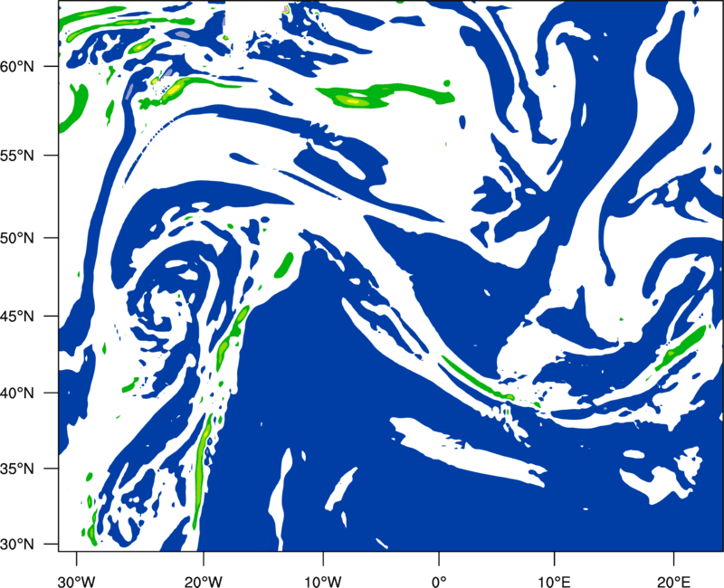Click the 60°N latitude label
This screenshot has width=724, height=588.
18,67
